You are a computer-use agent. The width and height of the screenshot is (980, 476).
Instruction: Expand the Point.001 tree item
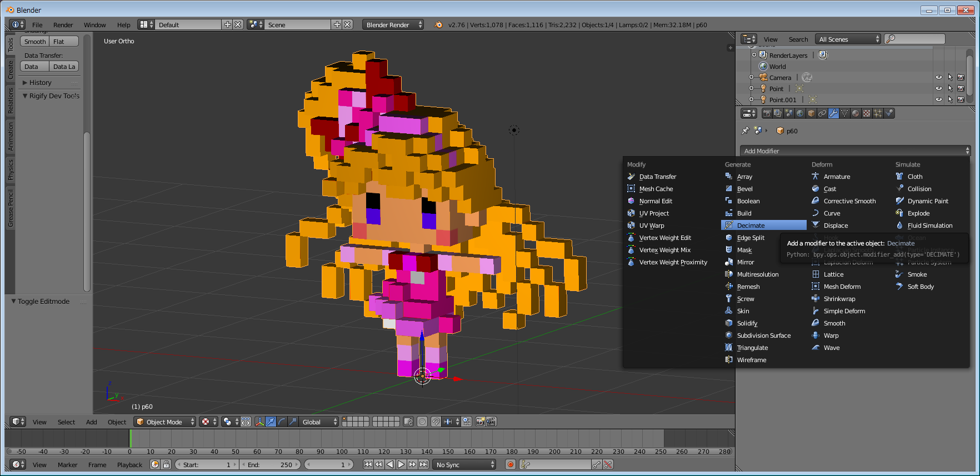click(x=752, y=99)
